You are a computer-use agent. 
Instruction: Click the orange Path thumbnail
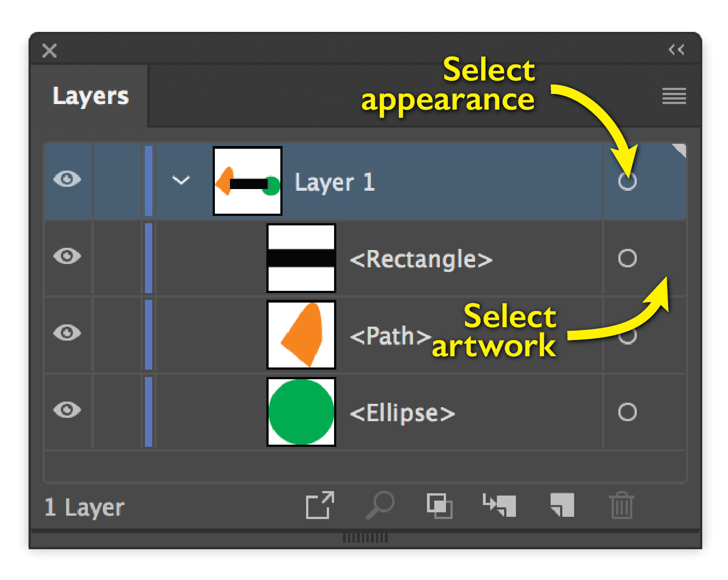(x=302, y=335)
